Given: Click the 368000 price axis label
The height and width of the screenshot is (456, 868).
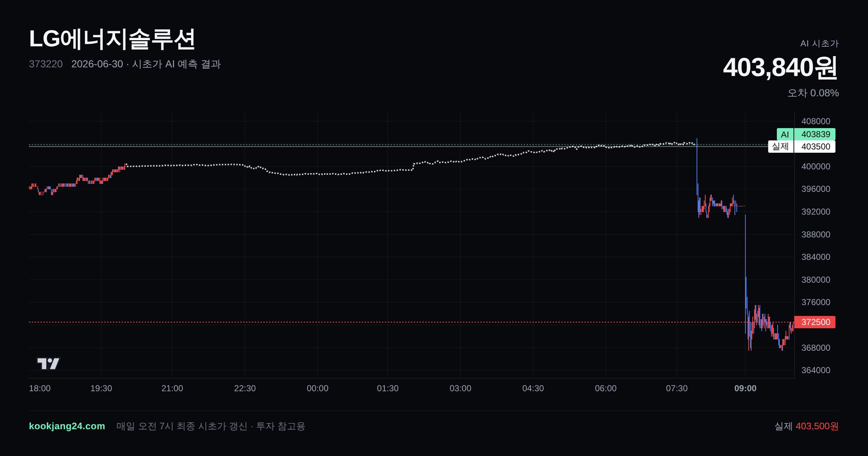Looking at the screenshot, I should pyautogui.click(x=816, y=348).
